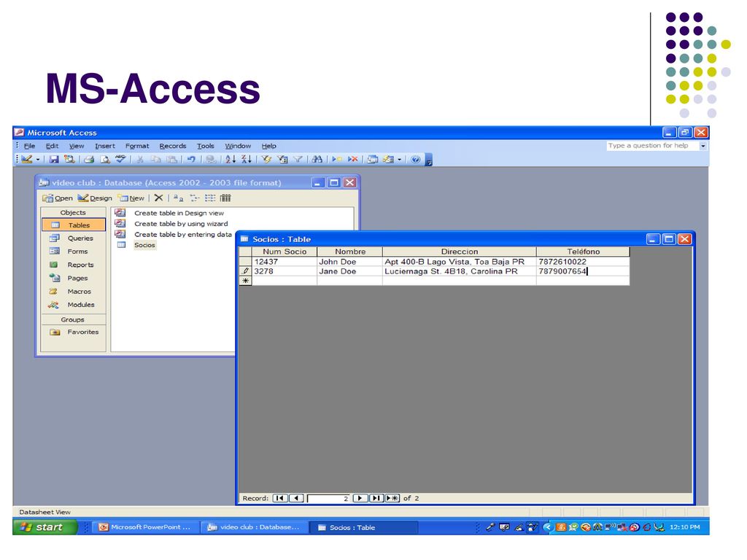Click New in the database window
This screenshot has width=747, height=560.
click(131, 198)
